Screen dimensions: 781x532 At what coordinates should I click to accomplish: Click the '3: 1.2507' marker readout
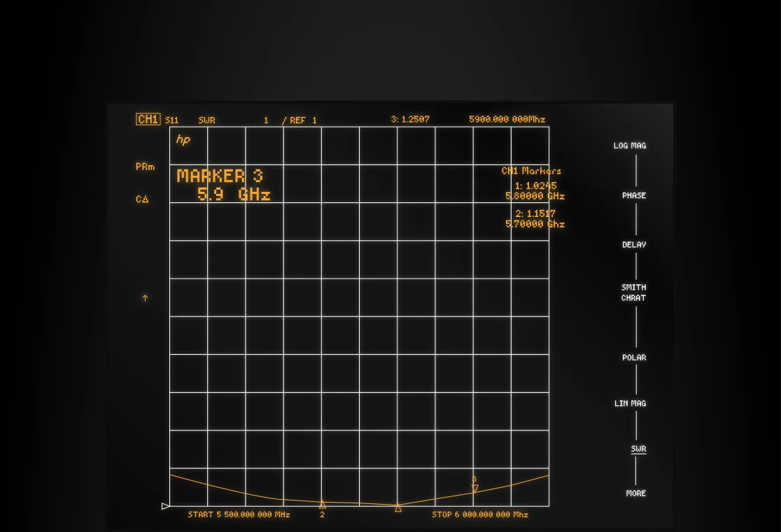click(x=410, y=119)
